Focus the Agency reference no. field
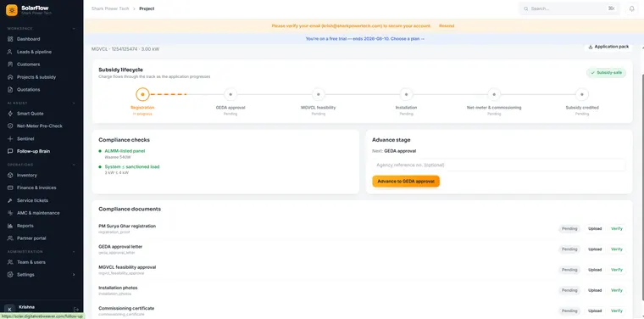The image size is (644, 319). pyautogui.click(x=499, y=165)
